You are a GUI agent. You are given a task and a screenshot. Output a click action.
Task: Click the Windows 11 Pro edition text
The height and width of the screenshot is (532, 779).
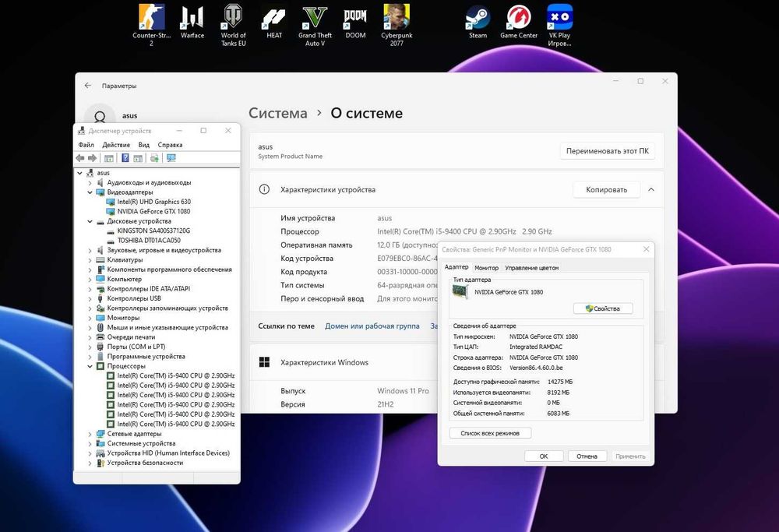(x=403, y=391)
